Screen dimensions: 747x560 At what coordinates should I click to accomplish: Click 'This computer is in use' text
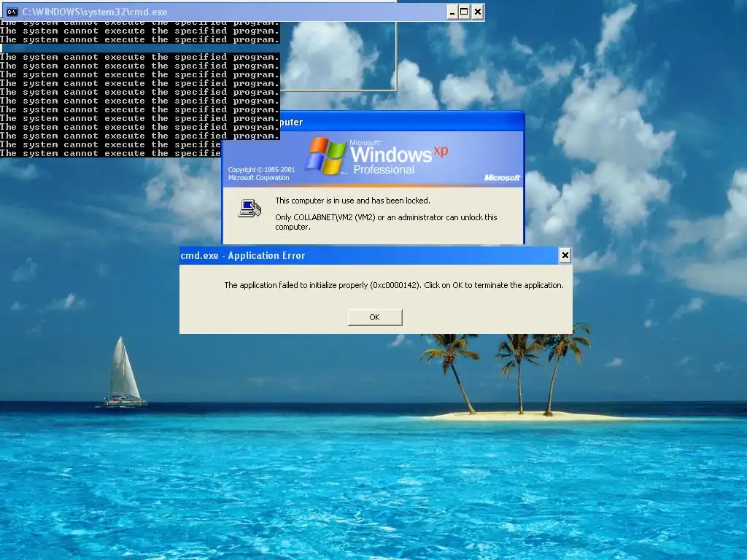(352, 201)
